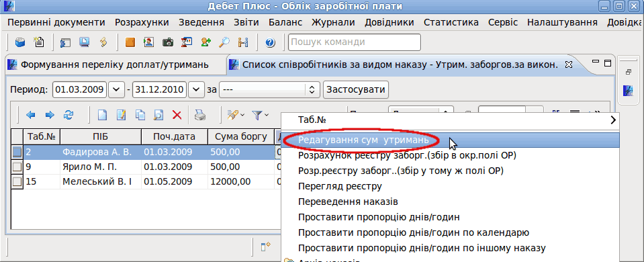644x262 pixels.
Task: Click the blank new record page icon
Action: click(x=102, y=116)
